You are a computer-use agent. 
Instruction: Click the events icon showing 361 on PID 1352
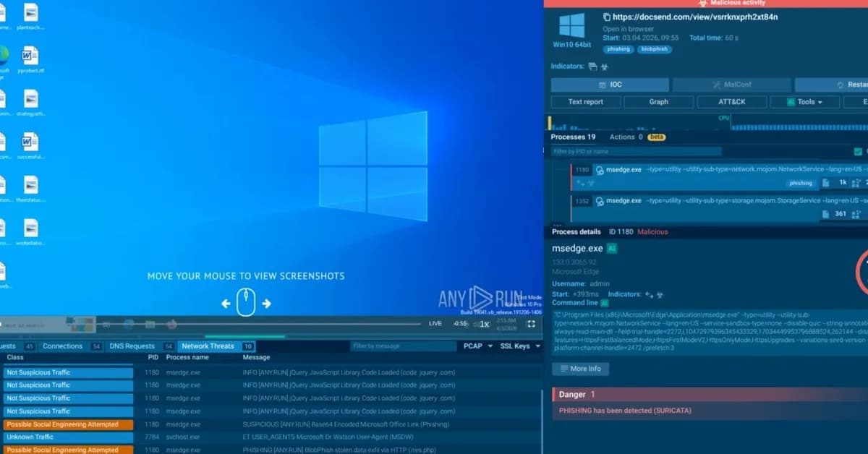[825, 213]
